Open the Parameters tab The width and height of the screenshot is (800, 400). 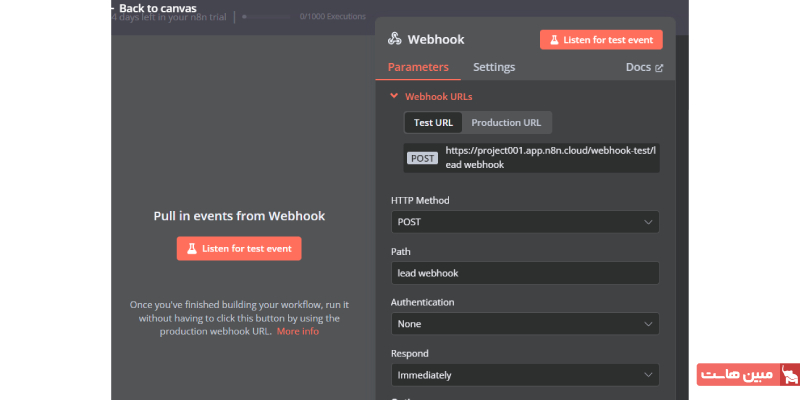pyautogui.click(x=417, y=67)
